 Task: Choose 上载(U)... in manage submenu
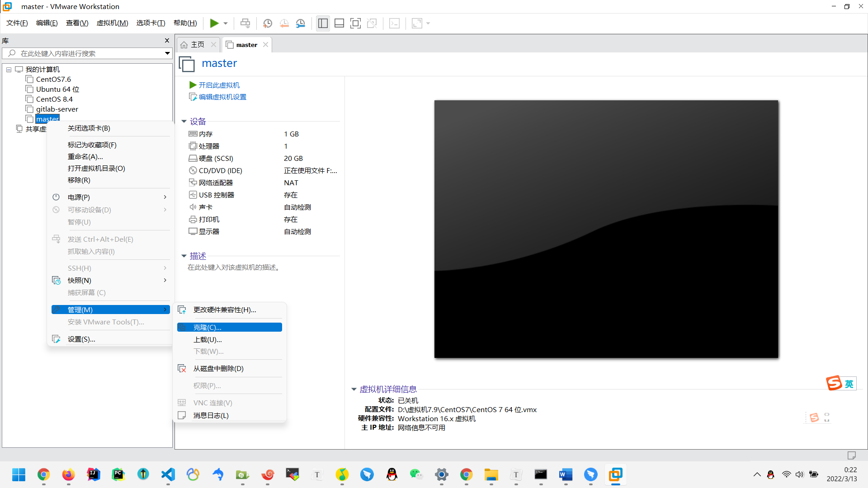[230, 340]
